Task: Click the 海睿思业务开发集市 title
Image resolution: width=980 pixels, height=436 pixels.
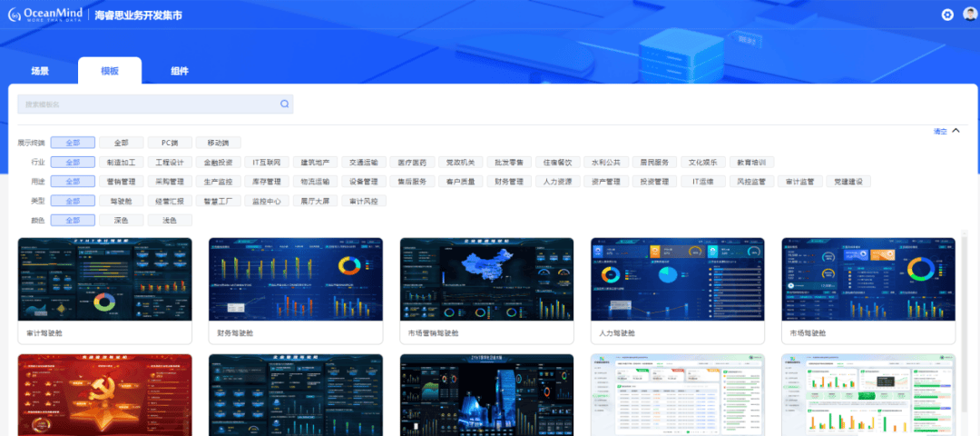Action: [x=139, y=15]
